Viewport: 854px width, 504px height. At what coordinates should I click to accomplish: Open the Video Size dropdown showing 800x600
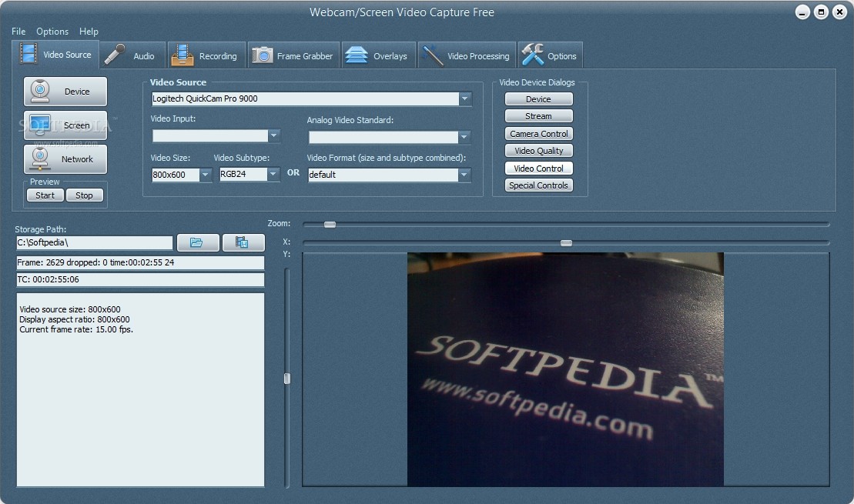coord(206,175)
